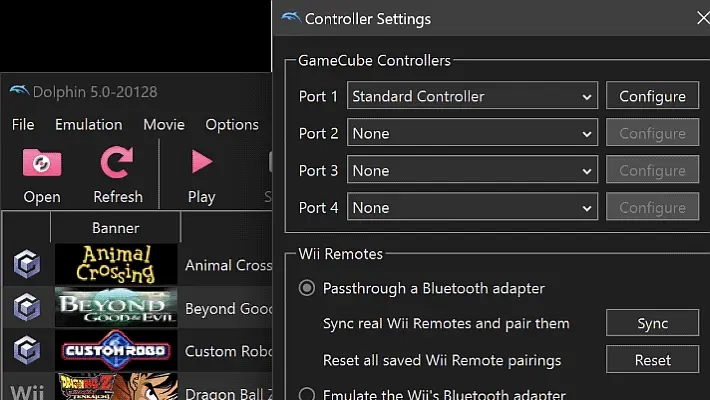The image size is (710, 400).
Task: Click the Sync real Wii Remotes label
Action: click(x=446, y=323)
